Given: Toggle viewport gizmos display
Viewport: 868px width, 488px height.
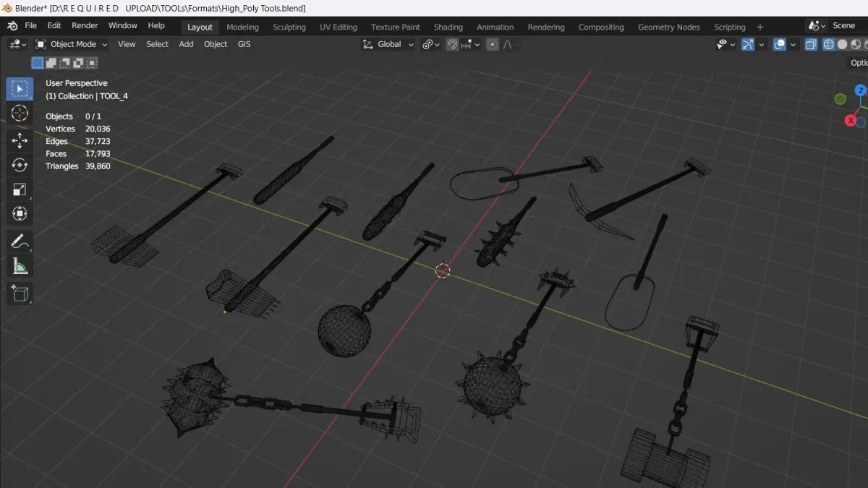Looking at the screenshot, I should [748, 44].
